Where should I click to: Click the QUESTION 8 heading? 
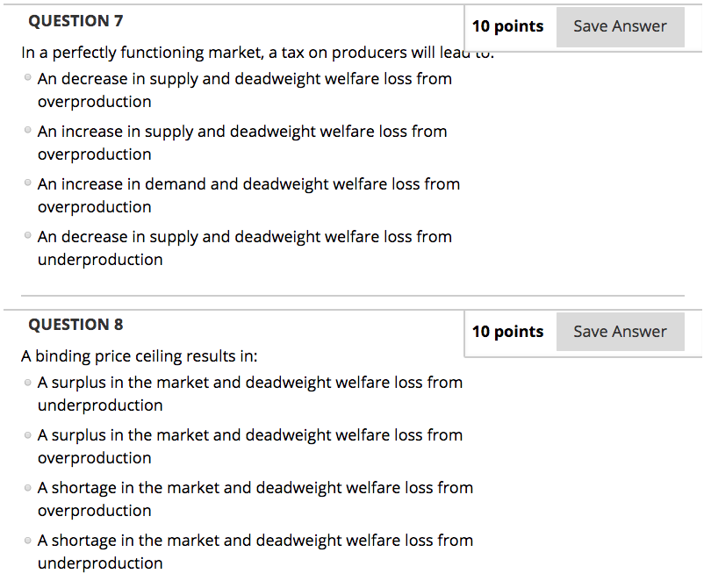point(75,324)
